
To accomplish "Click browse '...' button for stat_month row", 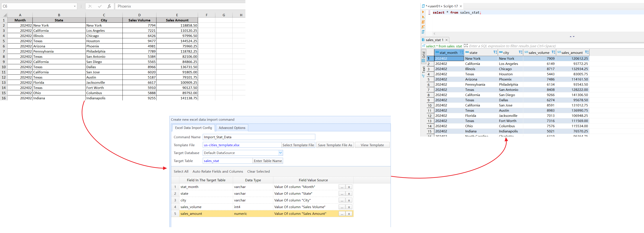I will (342, 187).
